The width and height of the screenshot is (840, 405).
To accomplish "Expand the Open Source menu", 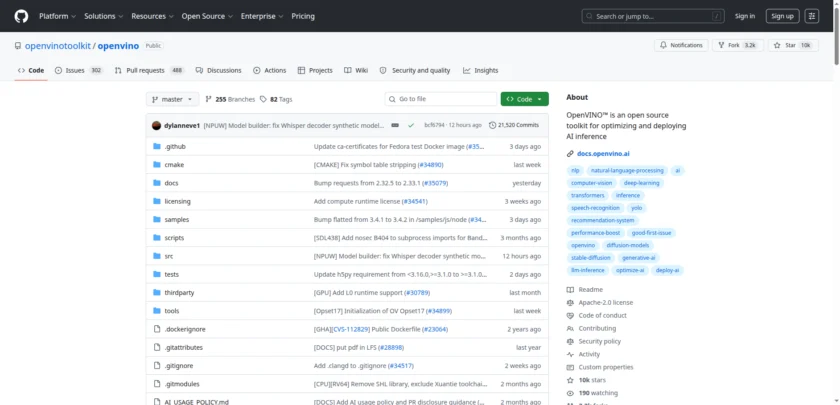I will 206,16.
